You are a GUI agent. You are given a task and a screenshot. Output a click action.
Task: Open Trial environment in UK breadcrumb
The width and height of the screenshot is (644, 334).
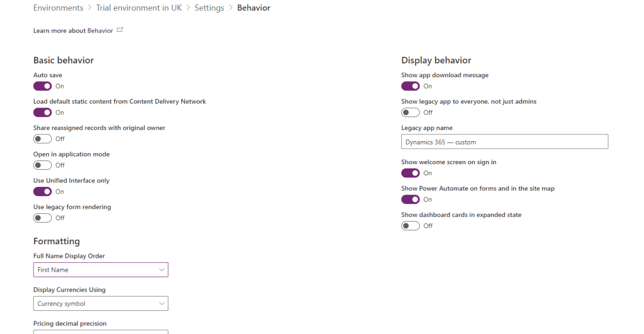tap(139, 8)
